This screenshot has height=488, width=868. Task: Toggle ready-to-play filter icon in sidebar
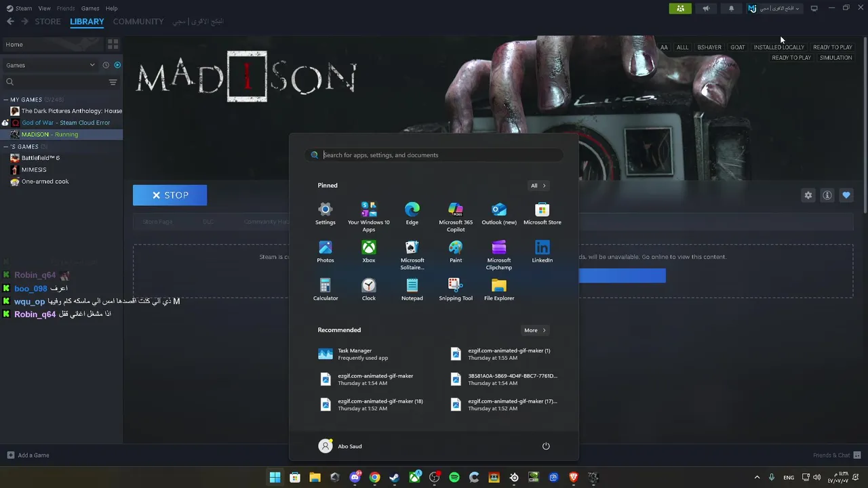click(x=117, y=65)
